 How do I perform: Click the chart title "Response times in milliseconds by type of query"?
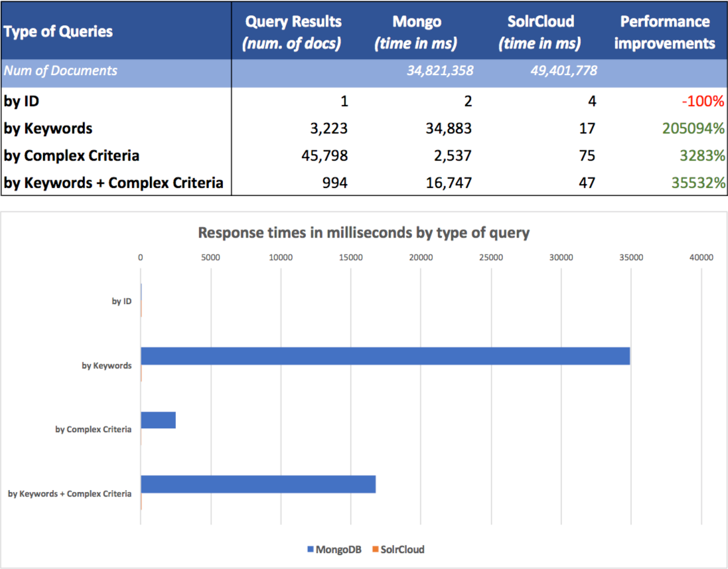point(364,232)
